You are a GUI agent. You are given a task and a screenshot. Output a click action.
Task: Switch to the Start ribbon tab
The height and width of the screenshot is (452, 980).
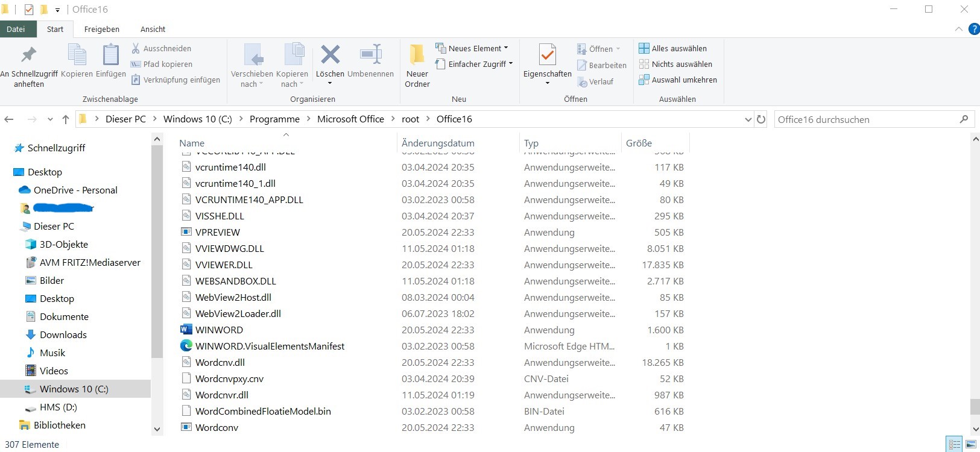point(55,29)
